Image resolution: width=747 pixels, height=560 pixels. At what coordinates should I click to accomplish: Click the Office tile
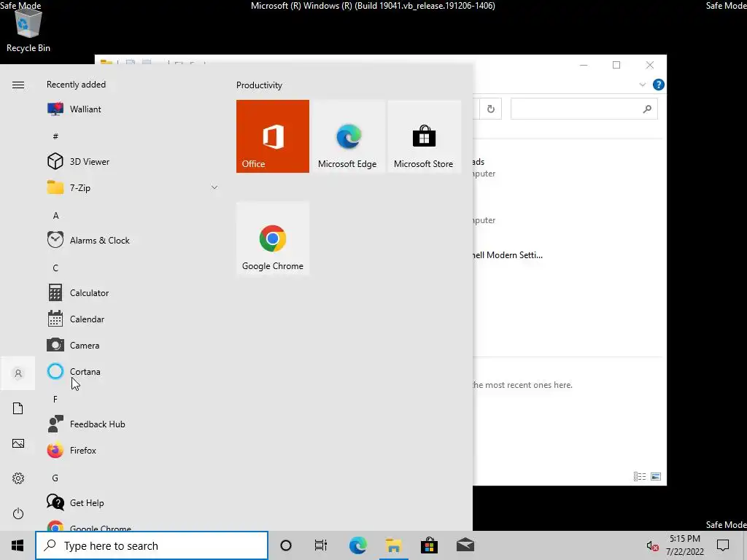(273, 136)
